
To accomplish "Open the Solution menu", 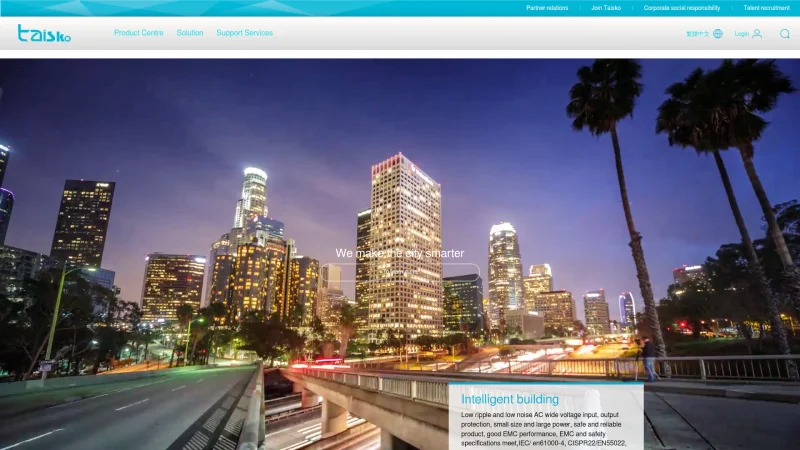I will [190, 33].
